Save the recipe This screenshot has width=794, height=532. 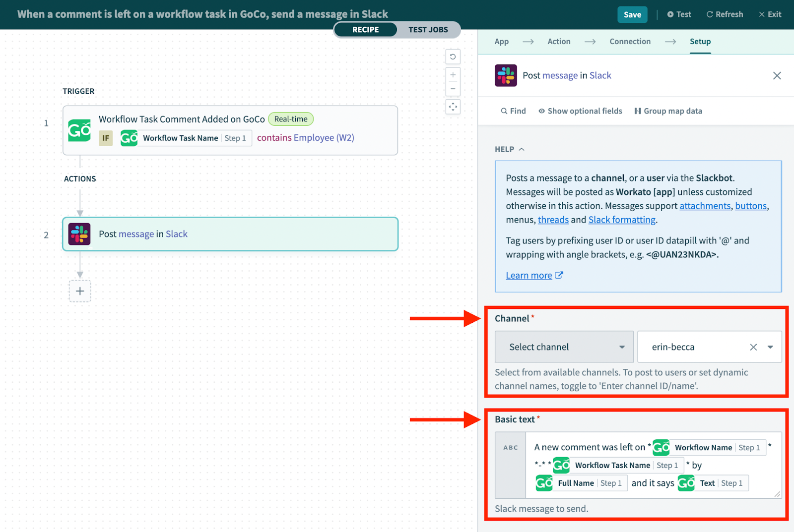coord(632,14)
